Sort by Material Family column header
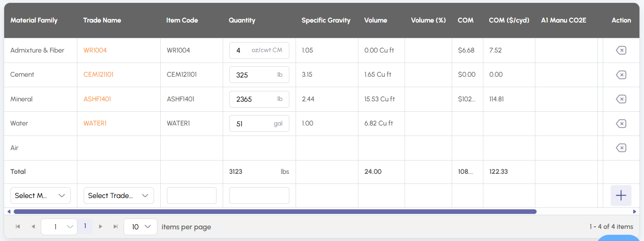 point(34,20)
